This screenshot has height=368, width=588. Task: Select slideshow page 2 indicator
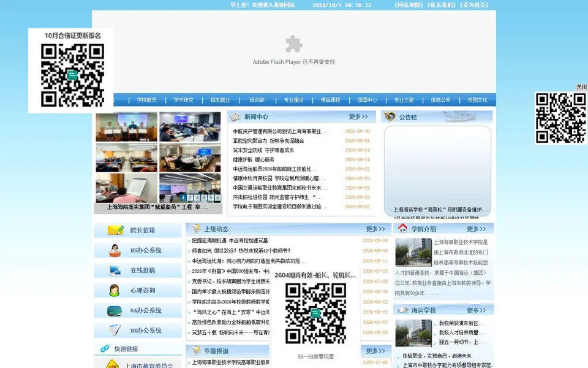[190, 197]
